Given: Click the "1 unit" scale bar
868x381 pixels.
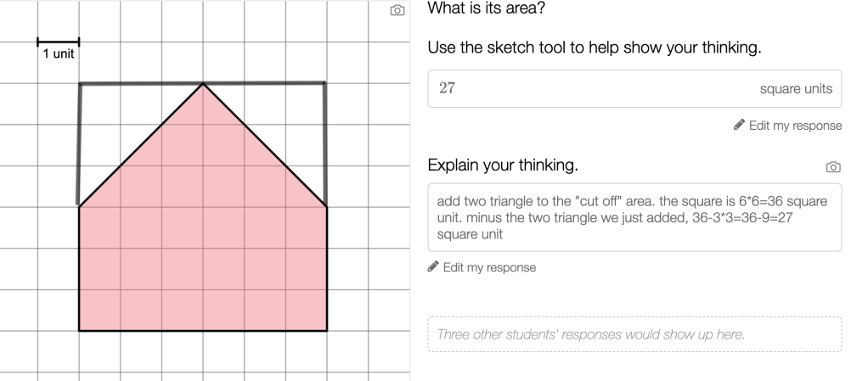Looking at the screenshot, I should tap(58, 41).
